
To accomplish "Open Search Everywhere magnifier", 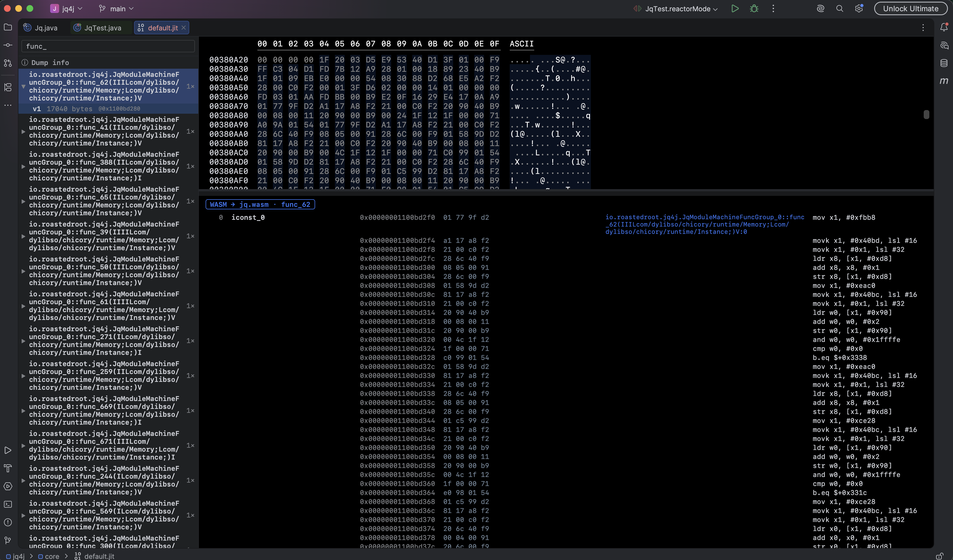I will pos(840,8).
